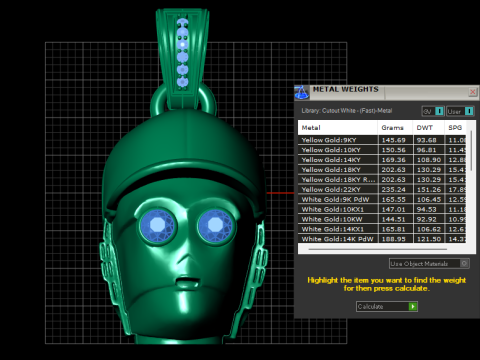This screenshot has width=480, height=360.
Task: Select the left eye gemstone on the model
Action: (157, 226)
